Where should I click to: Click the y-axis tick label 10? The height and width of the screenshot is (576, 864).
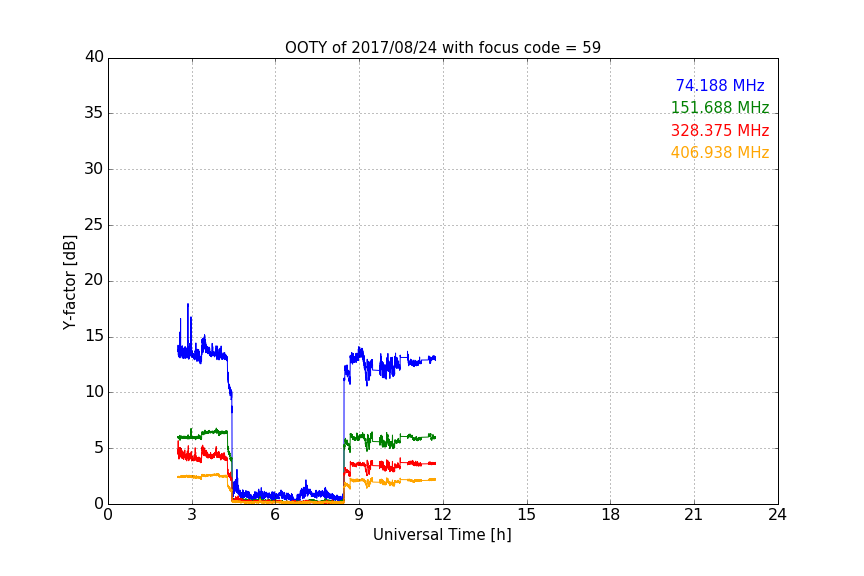point(94,392)
